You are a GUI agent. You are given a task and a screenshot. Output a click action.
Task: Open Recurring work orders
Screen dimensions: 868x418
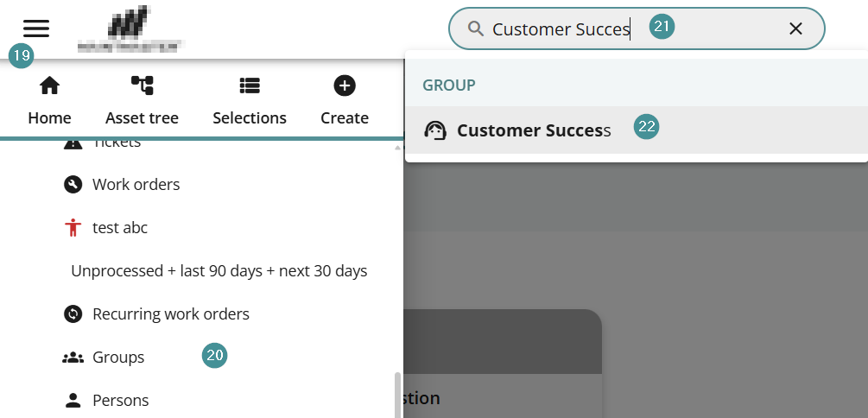coord(170,314)
